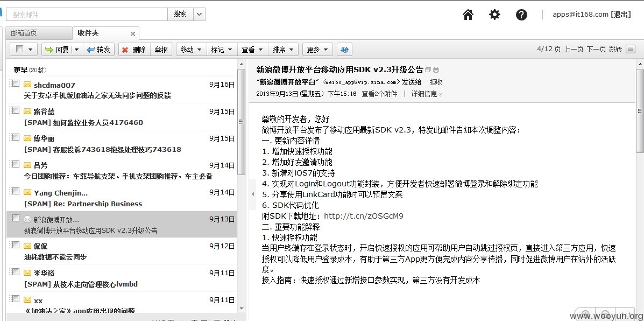The width and height of the screenshot is (644, 321).
Task: Click the message body vertical scrollbar
Action: pos(640,111)
